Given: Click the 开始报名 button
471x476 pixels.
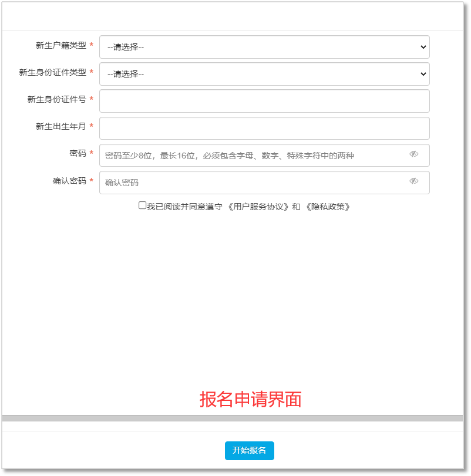Looking at the screenshot, I should (248, 451).
